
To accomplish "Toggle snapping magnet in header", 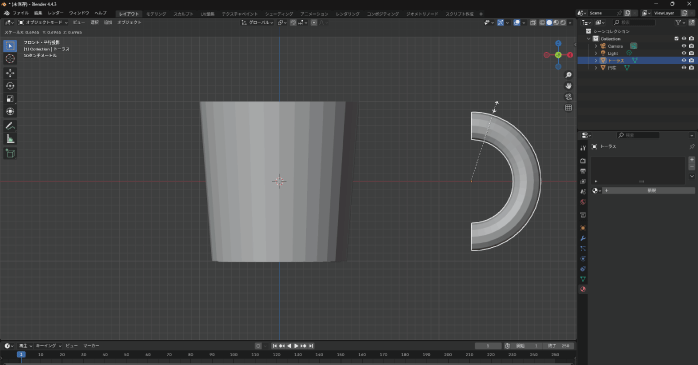I will (x=293, y=22).
